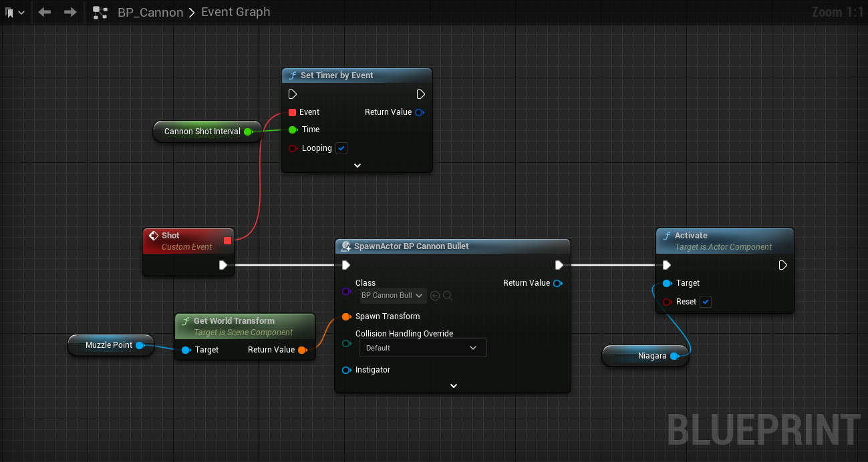This screenshot has height=462, width=868.
Task: Click the Muzzle Point output pin
Action: (x=140, y=345)
